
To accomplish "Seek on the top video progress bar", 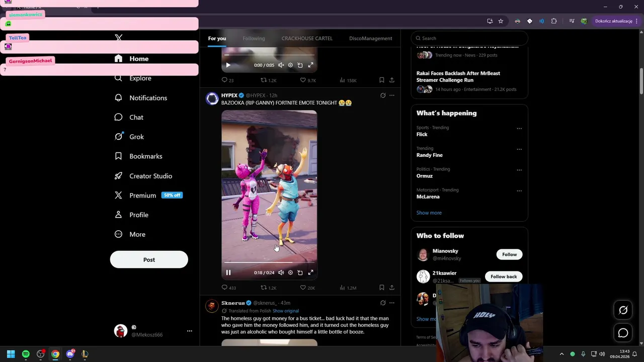I will point(269,55).
